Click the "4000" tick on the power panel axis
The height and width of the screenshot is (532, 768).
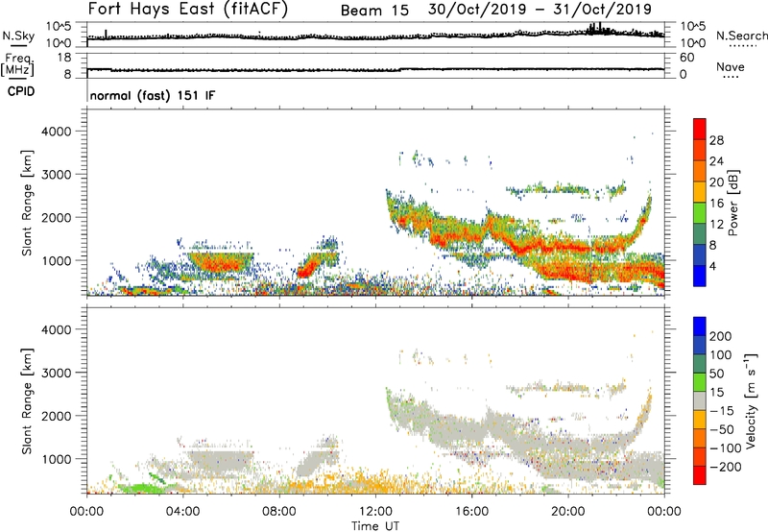[56, 132]
